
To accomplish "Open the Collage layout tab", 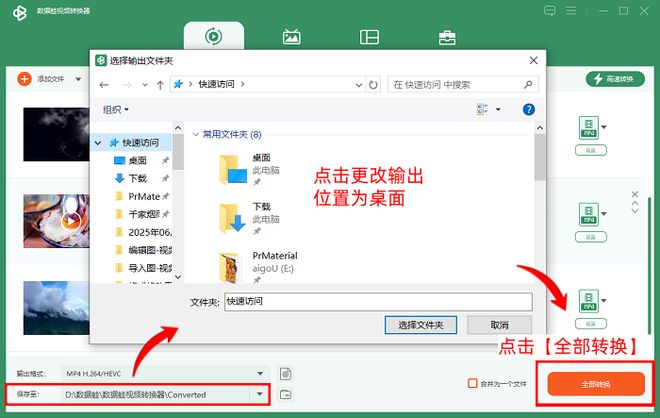I will pyautogui.click(x=369, y=37).
